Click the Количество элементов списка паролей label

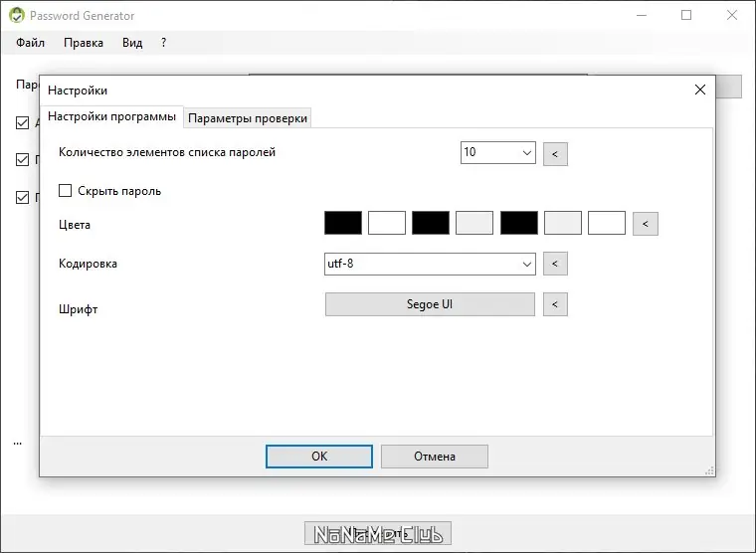pyautogui.click(x=167, y=152)
